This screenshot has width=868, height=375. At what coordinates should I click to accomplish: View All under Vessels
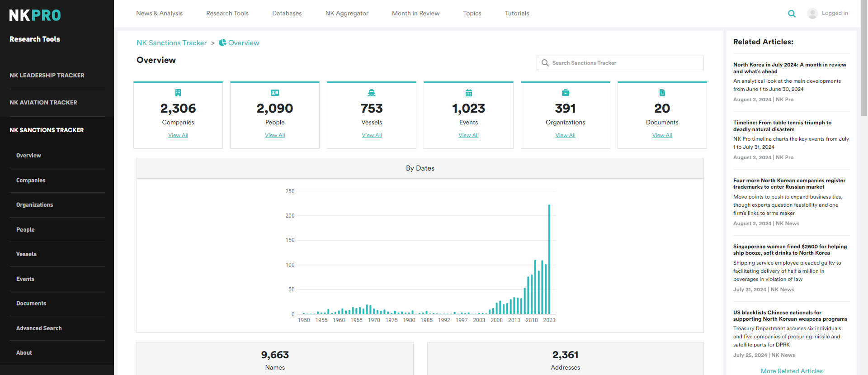372,135
